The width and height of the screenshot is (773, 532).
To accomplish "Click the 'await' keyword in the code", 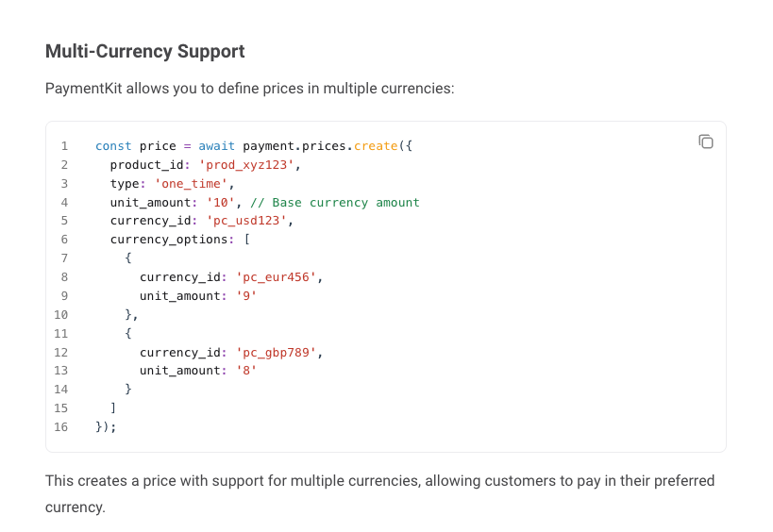I will (217, 146).
